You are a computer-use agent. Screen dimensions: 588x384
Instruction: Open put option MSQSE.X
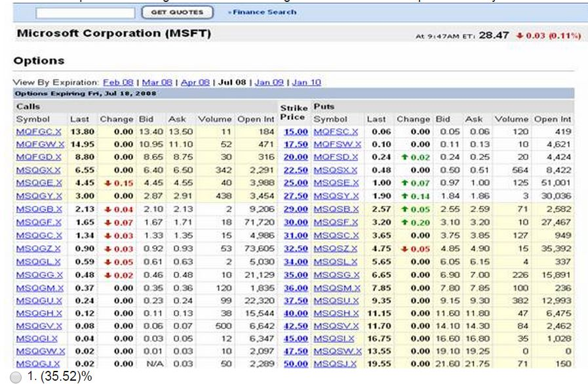tap(336, 183)
